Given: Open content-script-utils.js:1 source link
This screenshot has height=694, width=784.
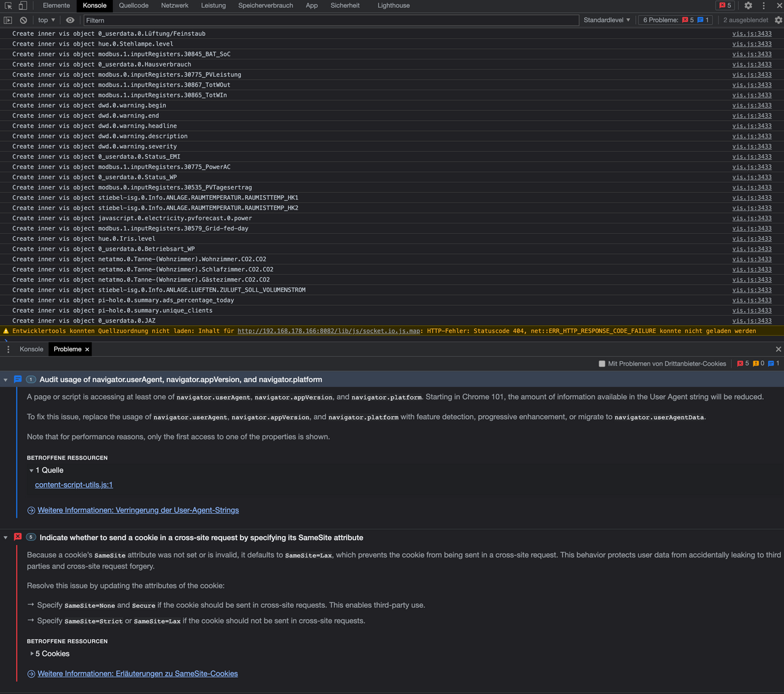Looking at the screenshot, I should pyautogui.click(x=74, y=485).
